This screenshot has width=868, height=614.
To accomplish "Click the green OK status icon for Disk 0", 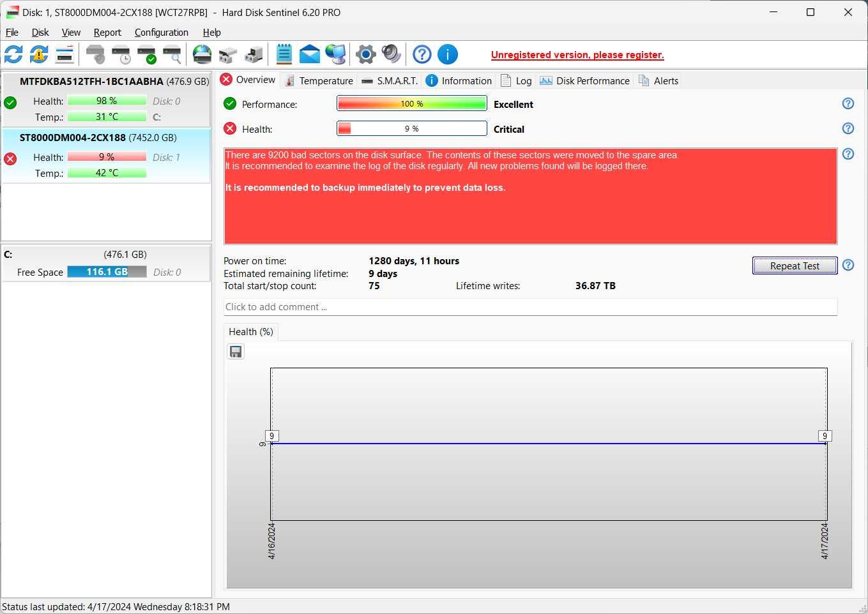I will 10,102.
